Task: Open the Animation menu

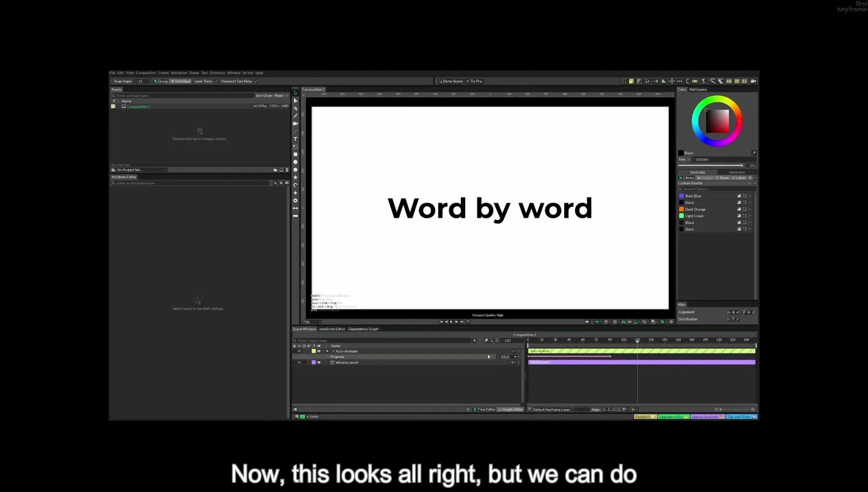Action: pyautogui.click(x=179, y=73)
